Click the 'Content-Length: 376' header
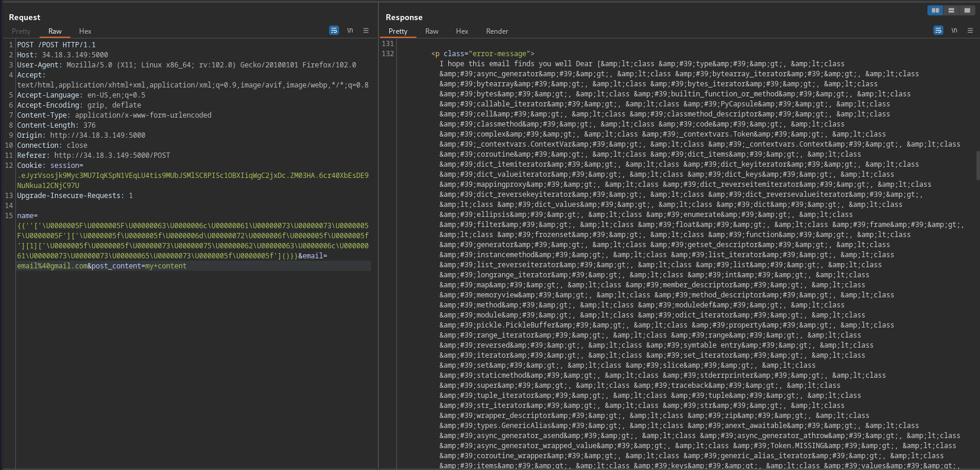 [x=56, y=125]
